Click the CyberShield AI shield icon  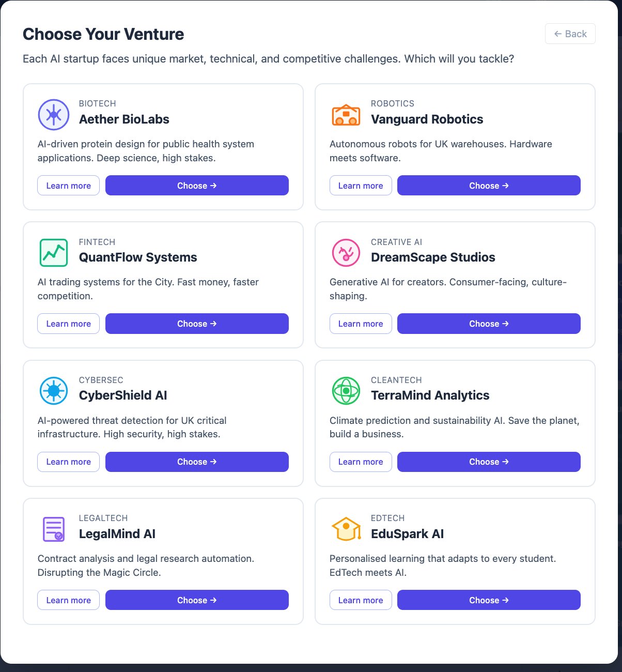(x=53, y=391)
